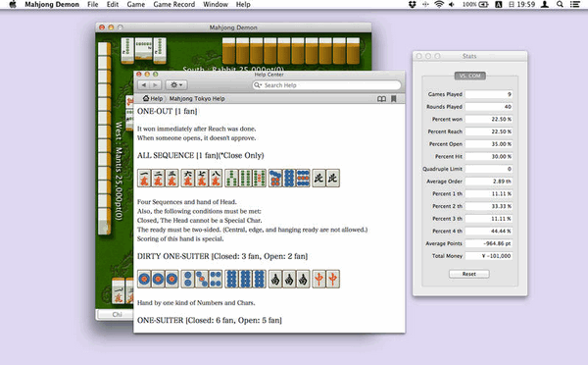This screenshot has width=588, height=365.
Task: Click the Rounds Played value field
Action: 489,107
